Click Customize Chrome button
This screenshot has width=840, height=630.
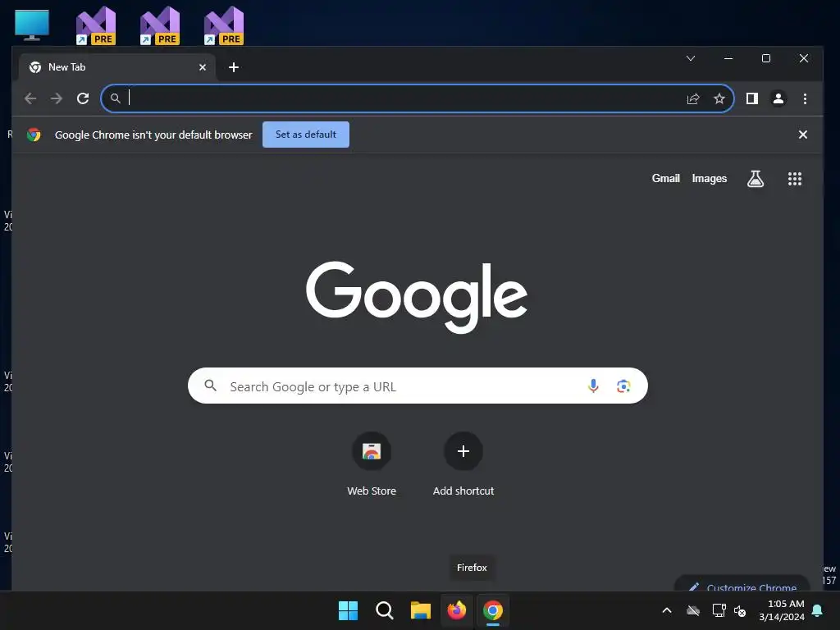(x=742, y=585)
